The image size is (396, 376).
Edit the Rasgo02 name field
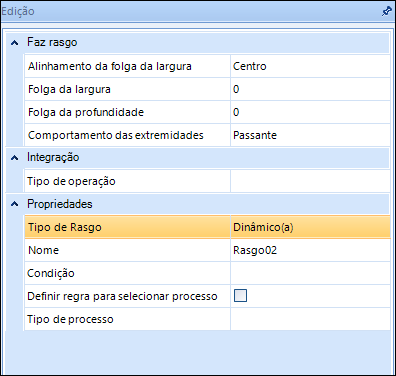click(310, 250)
